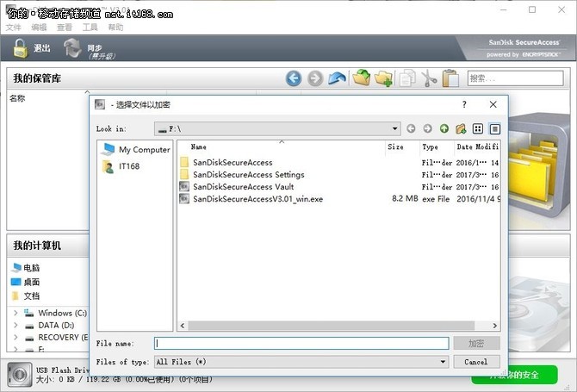Open the Files of type dropdown
This screenshot has height=392, width=577.
point(443,362)
